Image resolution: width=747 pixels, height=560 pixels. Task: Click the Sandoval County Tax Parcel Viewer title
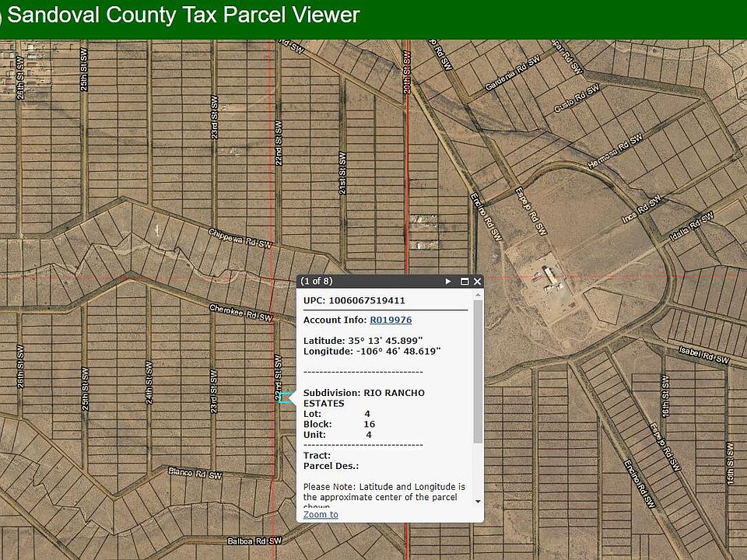(x=183, y=15)
